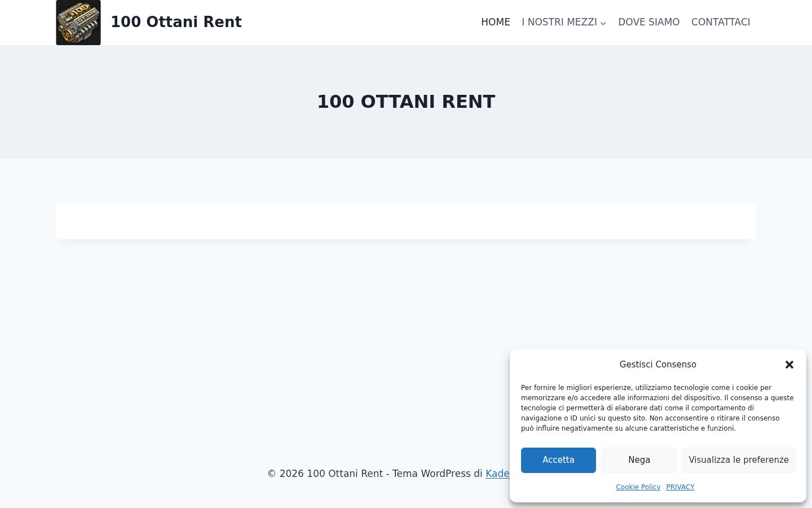Deny cookies with the Nega button
This screenshot has width=812, height=508.
click(639, 460)
